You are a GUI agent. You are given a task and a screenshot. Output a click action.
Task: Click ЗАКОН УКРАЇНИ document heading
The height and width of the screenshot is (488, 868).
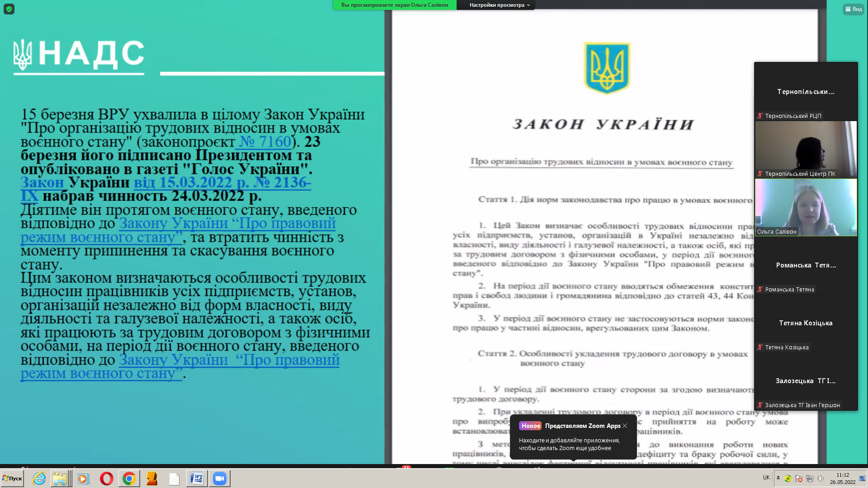click(604, 124)
